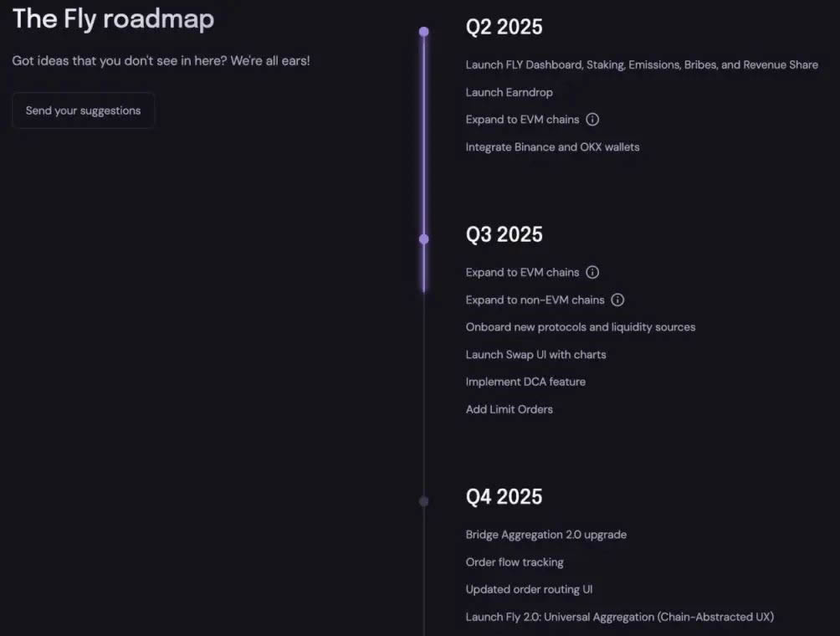This screenshot has width=840, height=636.
Task: Click info icon beside Q2 Expand to EVM chains
Action: click(592, 120)
